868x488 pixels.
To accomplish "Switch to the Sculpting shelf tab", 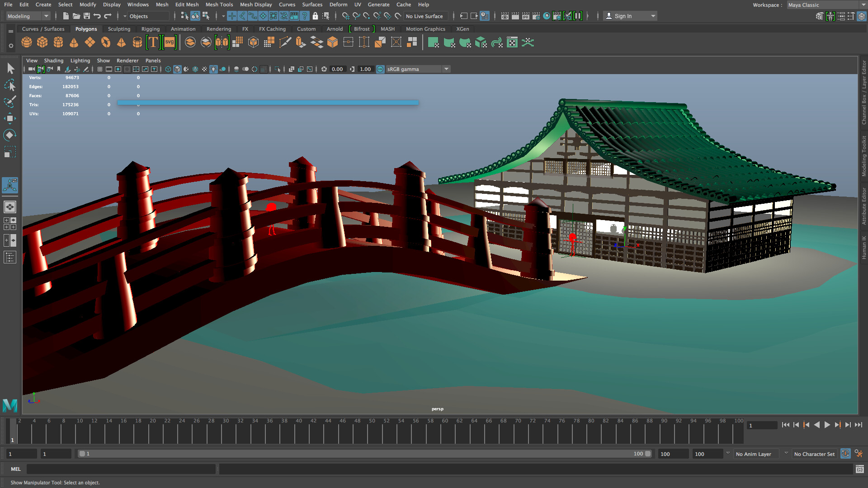I will (119, 28).
